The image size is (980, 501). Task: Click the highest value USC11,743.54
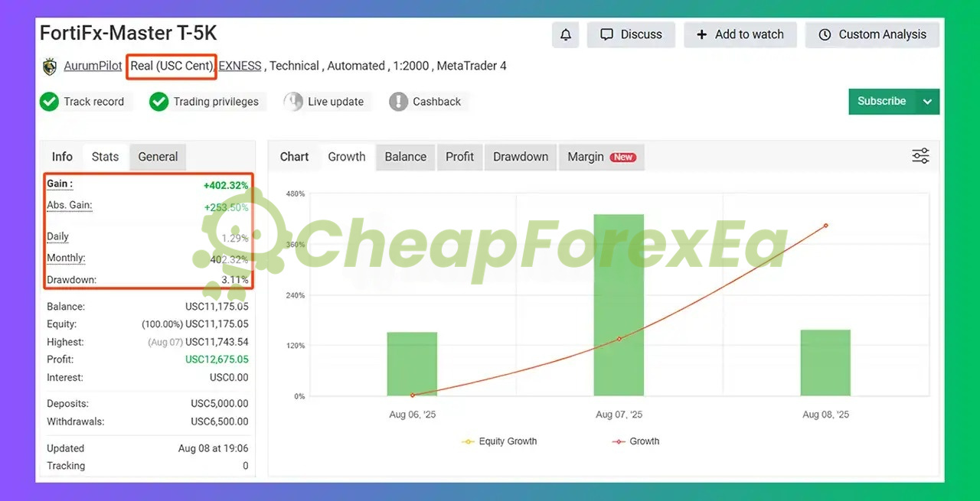pyautogui.click(x=217, y=342)
